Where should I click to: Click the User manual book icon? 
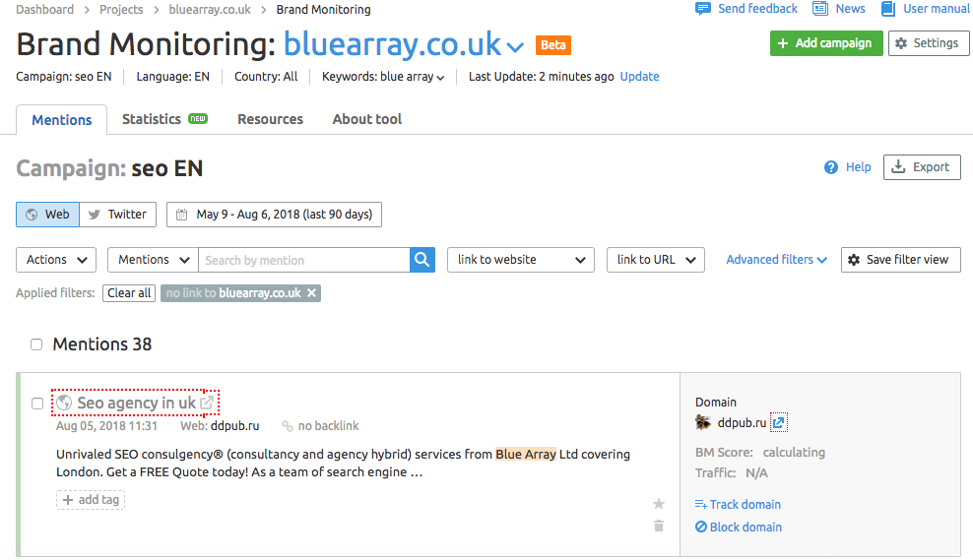(888, 9)
